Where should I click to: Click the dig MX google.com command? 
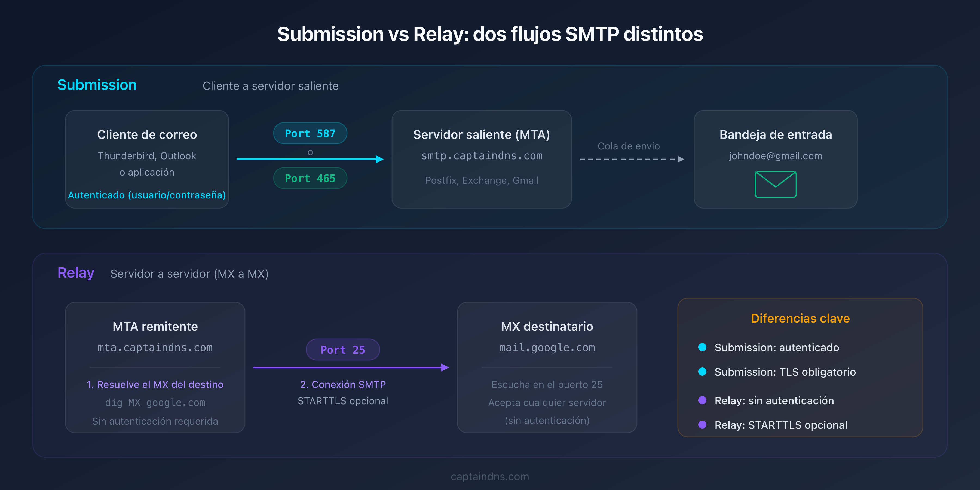155,403
